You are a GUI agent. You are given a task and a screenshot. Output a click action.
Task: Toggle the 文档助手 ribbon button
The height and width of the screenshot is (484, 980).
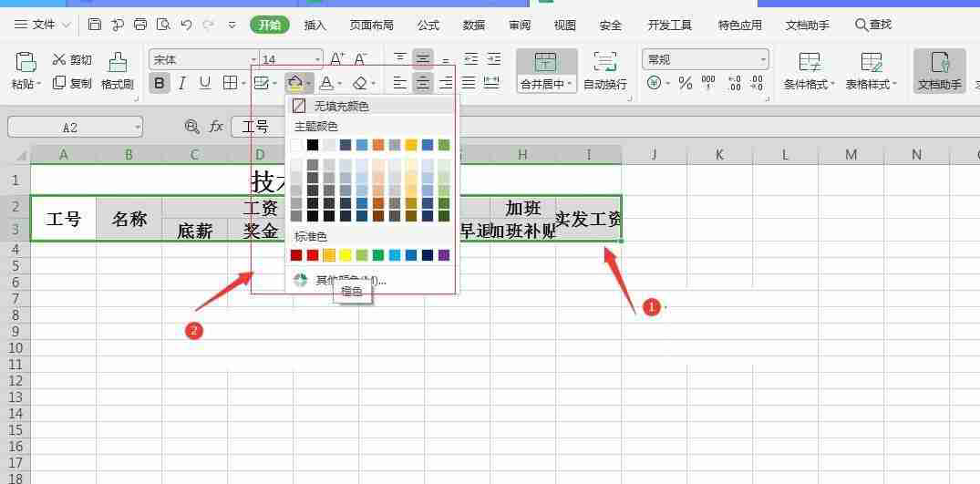tap(939, 70)
